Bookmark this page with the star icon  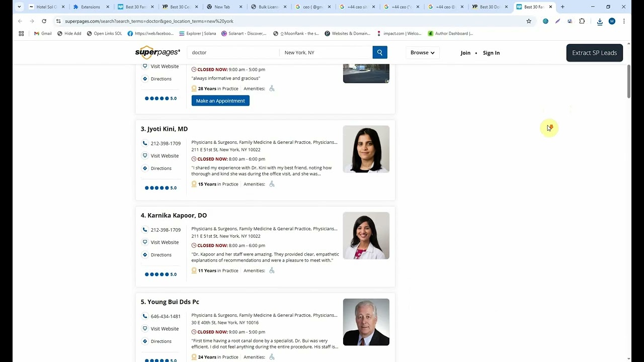point(529,21)
